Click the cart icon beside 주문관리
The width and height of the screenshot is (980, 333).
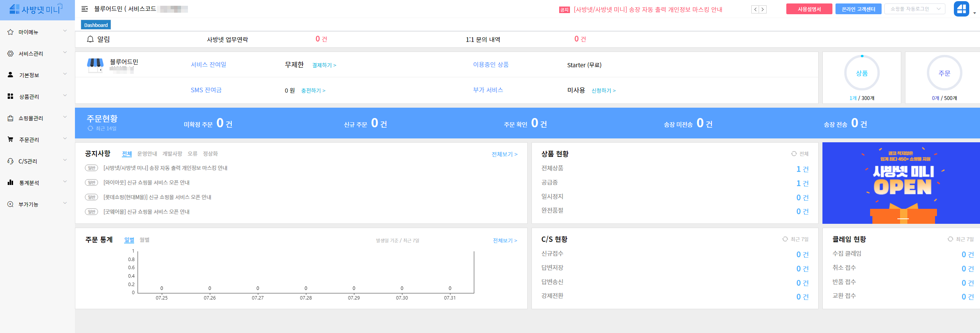point(10,140)
